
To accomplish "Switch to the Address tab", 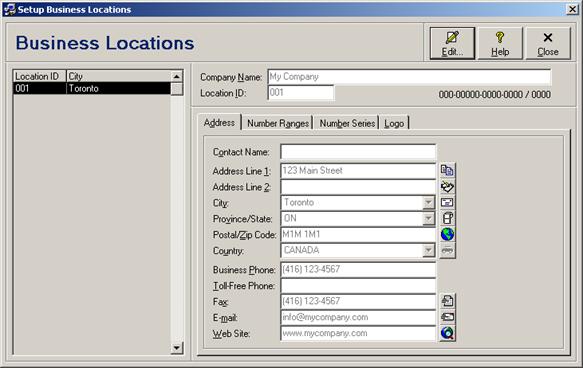I will [219, 123].
